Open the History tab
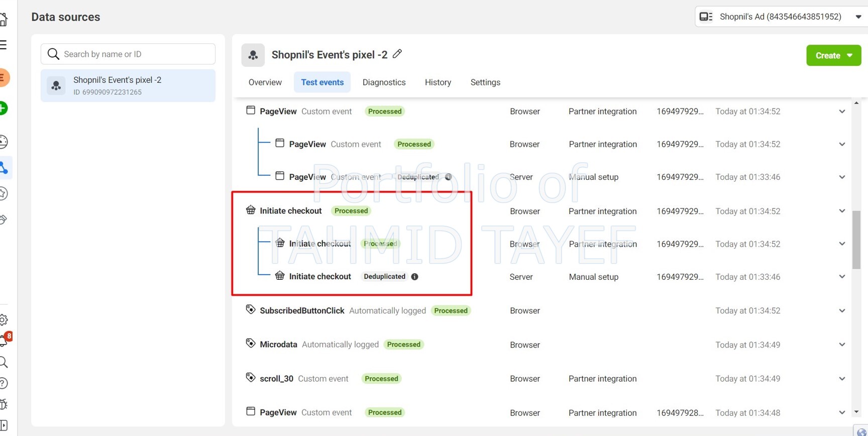This screenshot has width=868, height=436. [x=438, y=82]
